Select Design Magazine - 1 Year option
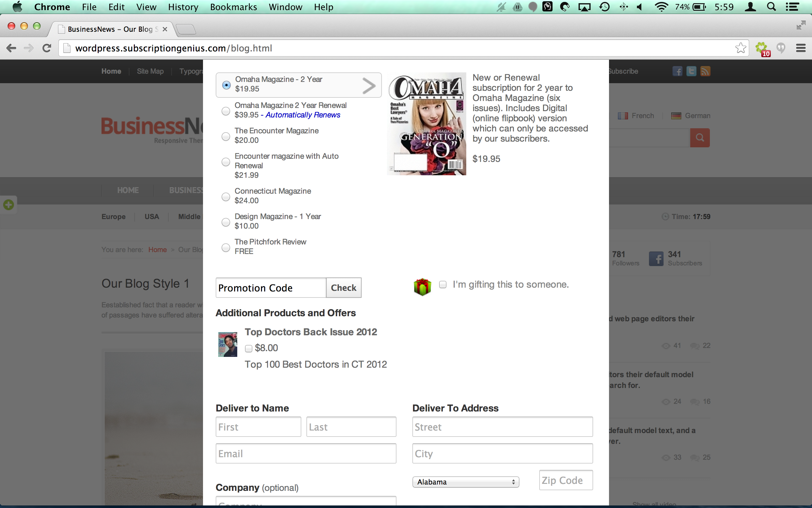 click(226, 222)
